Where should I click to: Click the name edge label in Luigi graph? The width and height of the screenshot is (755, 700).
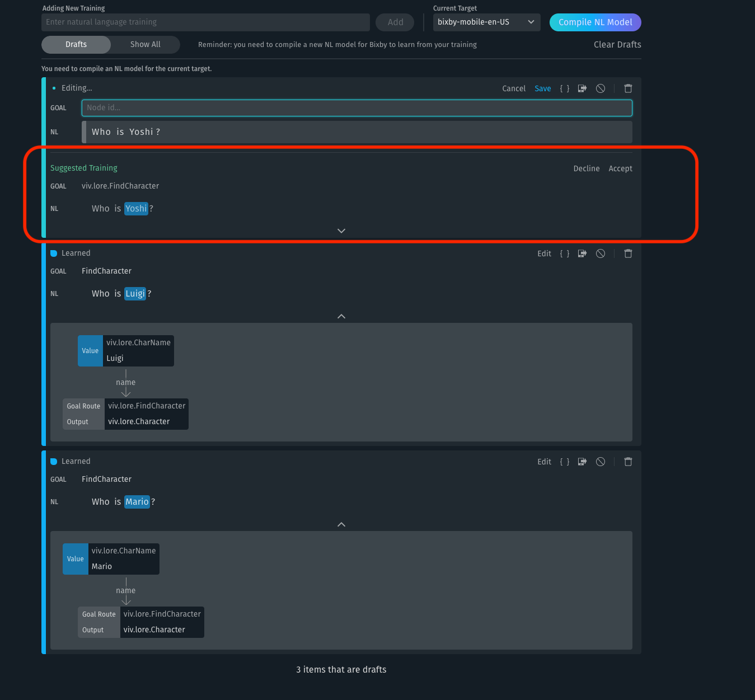point(126,383)
